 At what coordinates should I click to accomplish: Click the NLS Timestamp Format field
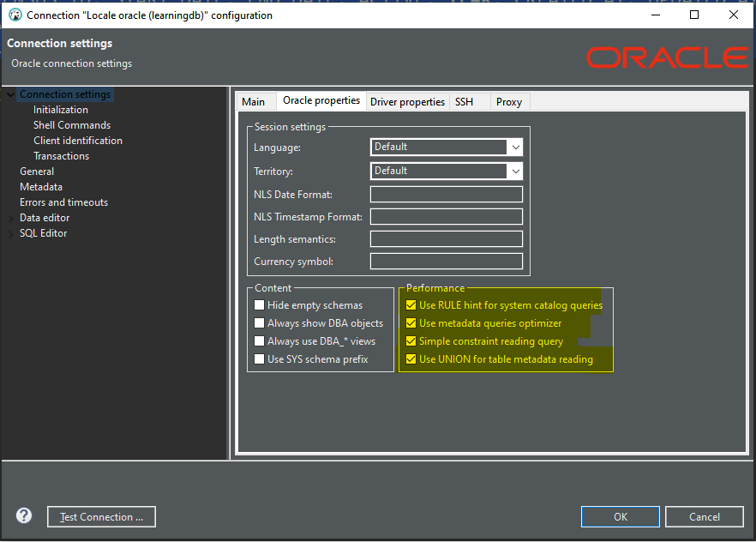pos(447,216)
